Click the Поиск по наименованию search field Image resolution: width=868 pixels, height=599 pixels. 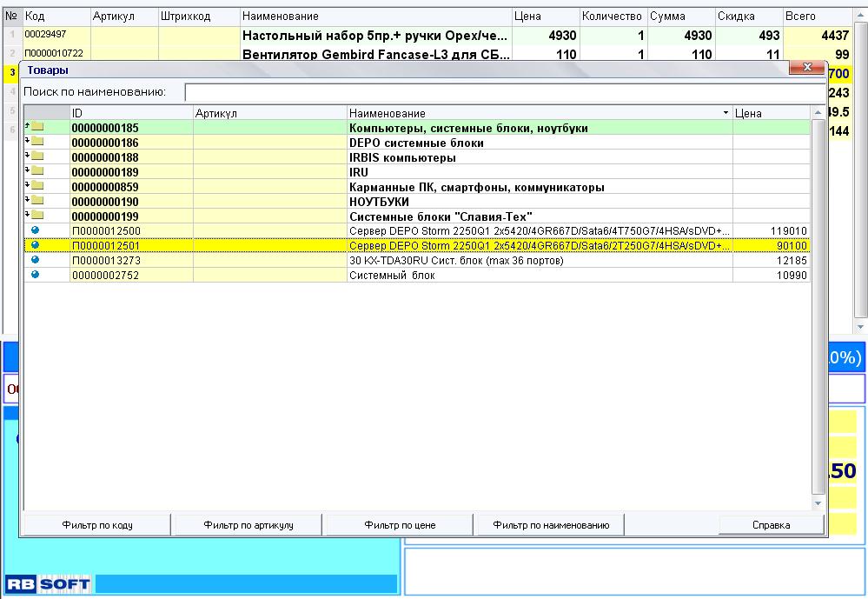pyautogui.click(x=504, y=92)
